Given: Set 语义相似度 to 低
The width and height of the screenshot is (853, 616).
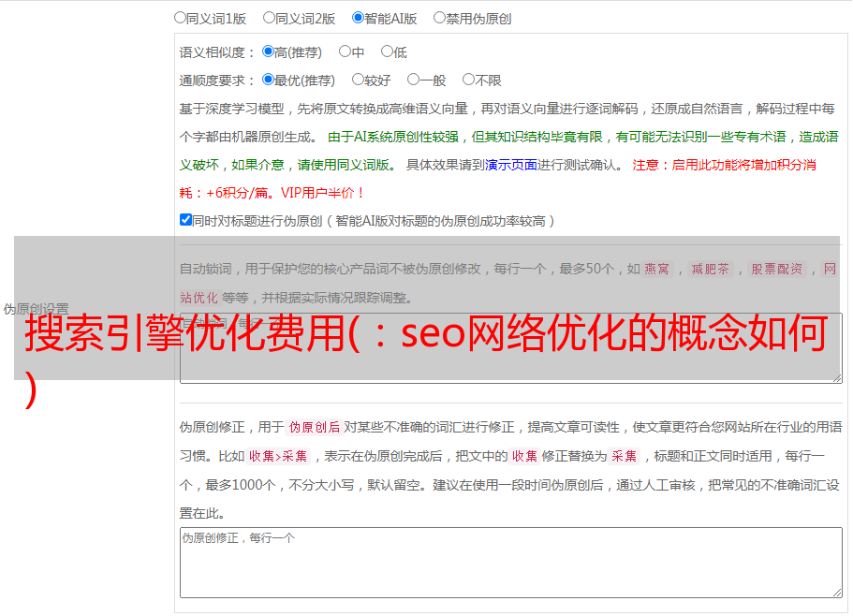Looking at the screenshot, I should tap(387, 51).
